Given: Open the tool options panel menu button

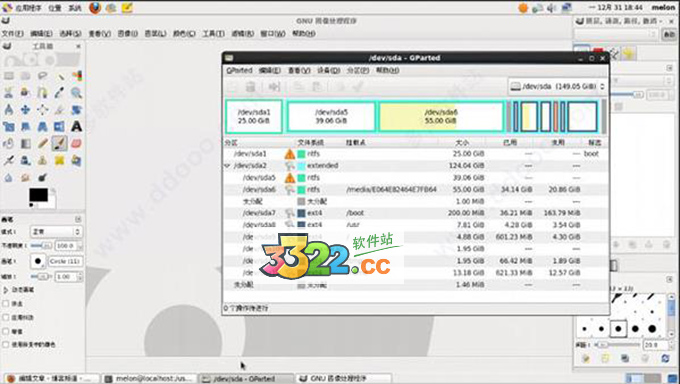Looking at the screenshot, I should [x=78, y=220].
